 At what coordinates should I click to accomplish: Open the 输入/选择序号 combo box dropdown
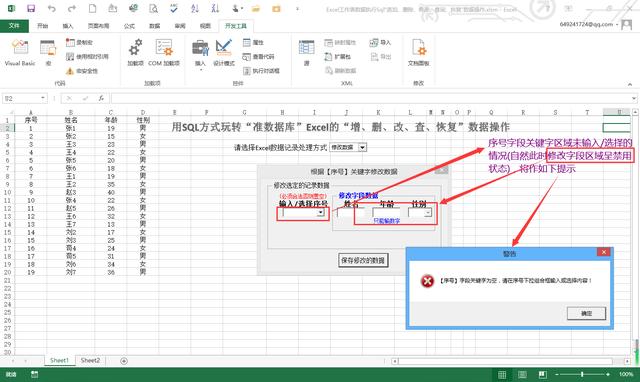(x=321, y=212)
